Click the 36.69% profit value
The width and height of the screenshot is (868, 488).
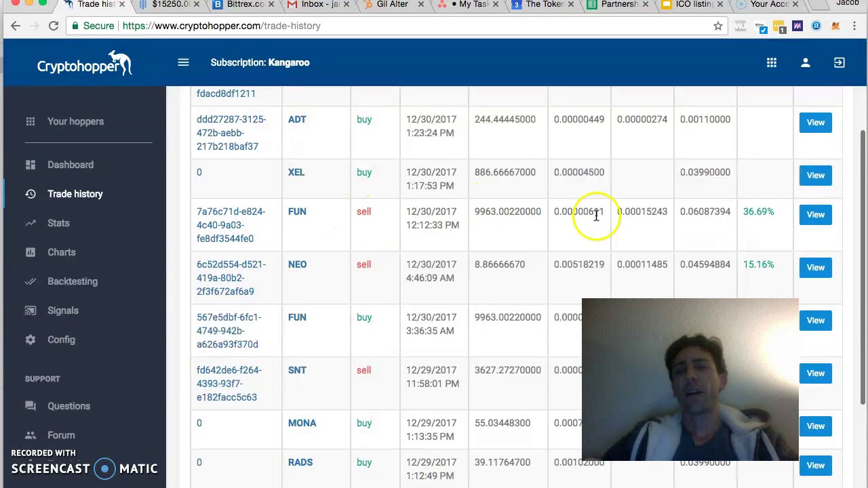point(758,211)
